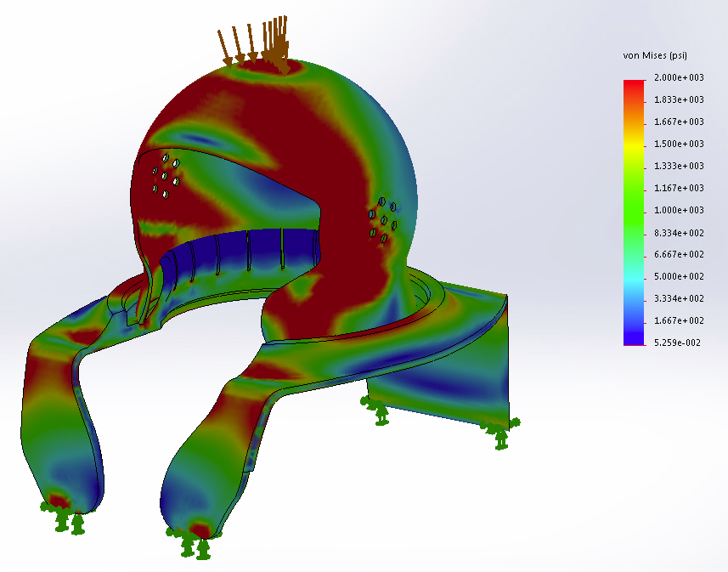Select the fixture symbols under the middle front leg

coord(193,541)
